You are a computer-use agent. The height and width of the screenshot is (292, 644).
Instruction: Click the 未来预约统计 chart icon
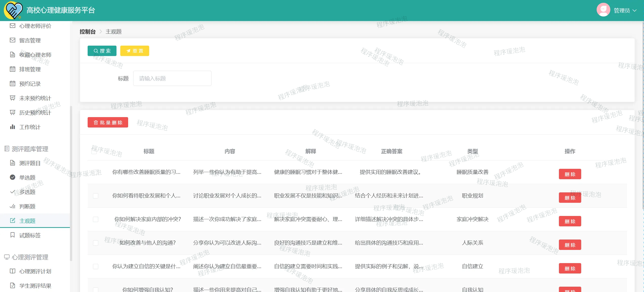click(x=12, y=98)
